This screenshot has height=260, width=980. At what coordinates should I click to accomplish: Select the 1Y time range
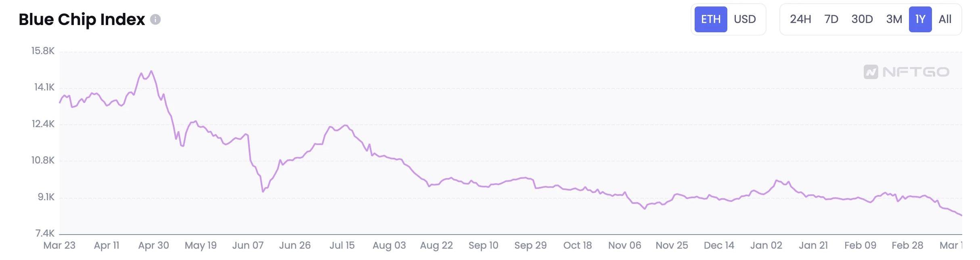[x=920, y=19]
